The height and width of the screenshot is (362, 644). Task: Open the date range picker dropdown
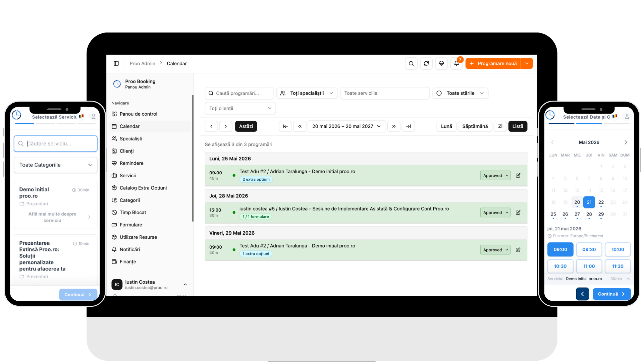pyautogui.click(x=347, y=126)
